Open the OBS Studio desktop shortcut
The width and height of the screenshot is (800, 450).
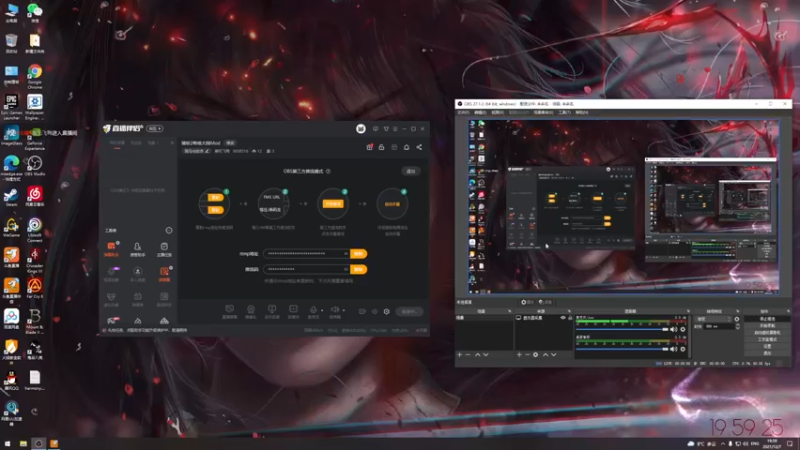35,166
